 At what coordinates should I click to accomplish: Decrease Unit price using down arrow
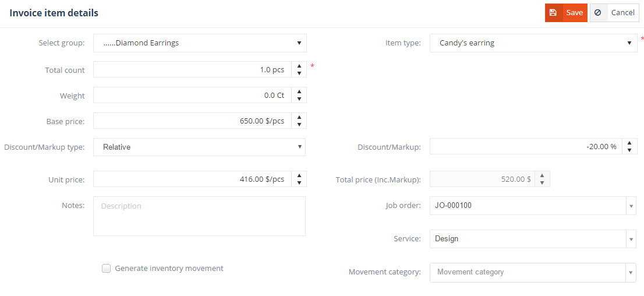tap(299, 183)
